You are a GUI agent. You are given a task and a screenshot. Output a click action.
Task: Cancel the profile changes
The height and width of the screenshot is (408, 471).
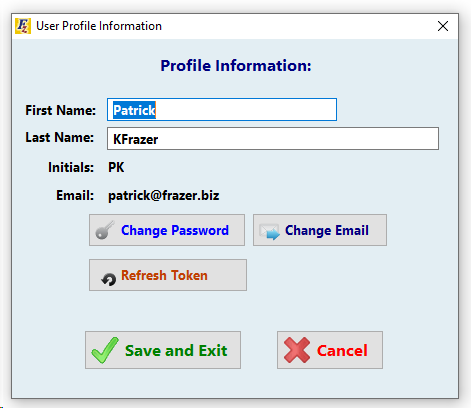[330, 350]
